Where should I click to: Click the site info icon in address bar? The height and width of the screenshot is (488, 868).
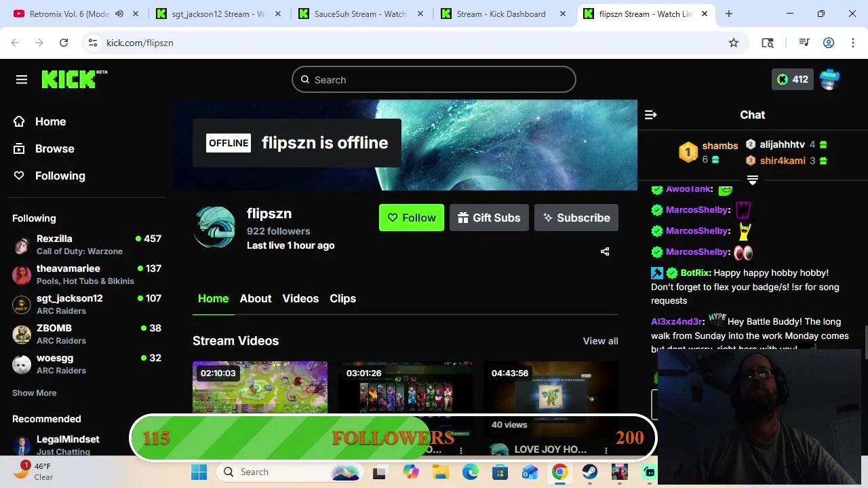pos(93,43)
